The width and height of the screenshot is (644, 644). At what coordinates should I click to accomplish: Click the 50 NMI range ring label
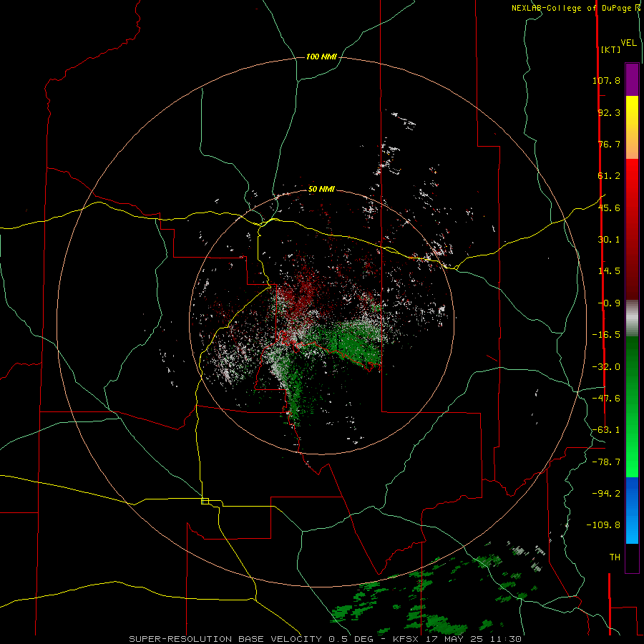click(321, 189)
